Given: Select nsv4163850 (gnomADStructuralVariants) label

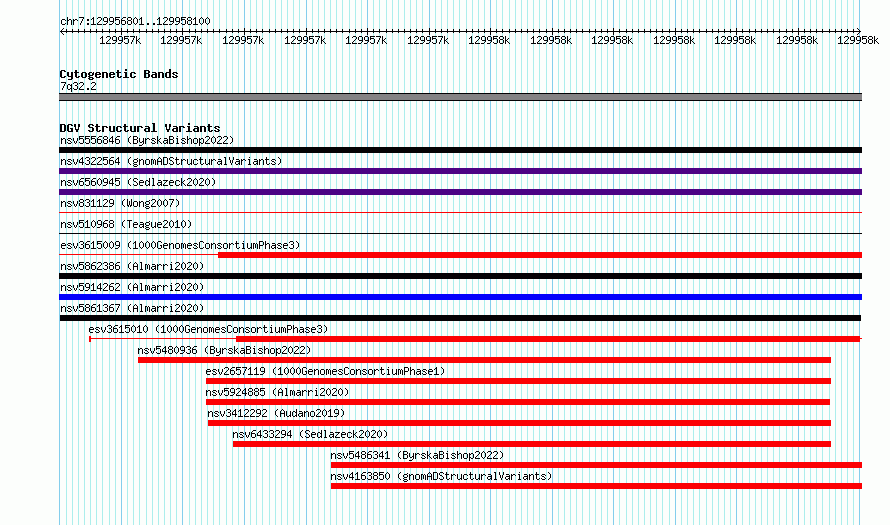Looking at the screenshot, I should point(441,476).
